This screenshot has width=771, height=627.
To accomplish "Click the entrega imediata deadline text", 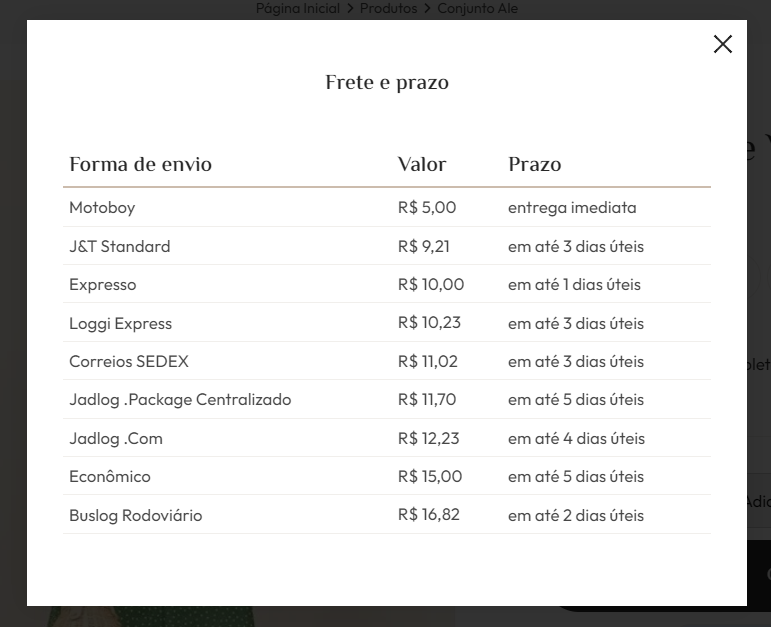I will pos(572,208).
